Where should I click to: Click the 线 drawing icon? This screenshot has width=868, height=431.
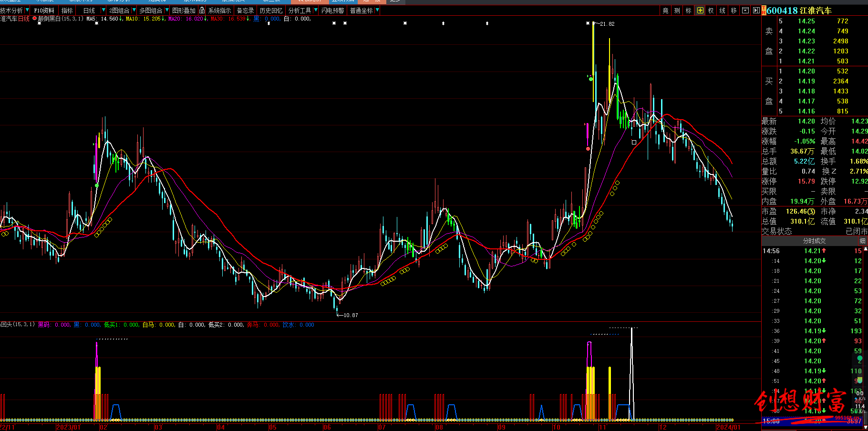pyautogui.click(x=723, y=10)
